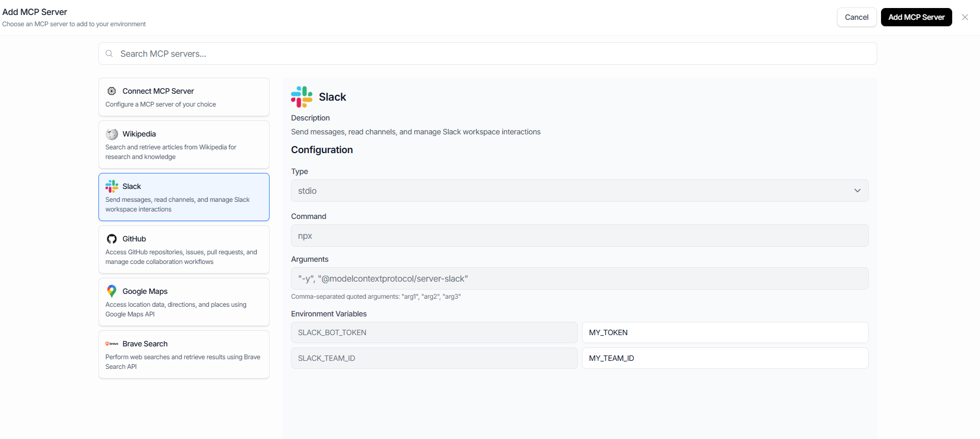Click the Wikipedia globe icon
Image resolution: width=980 pixels, height=439 pixels.
[112, 134]
